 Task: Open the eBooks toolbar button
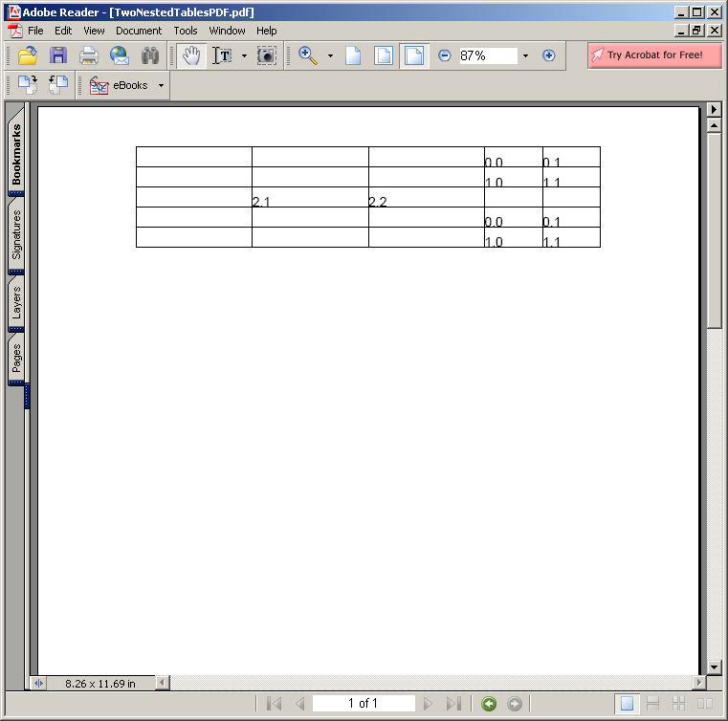(x=119, y=85)
